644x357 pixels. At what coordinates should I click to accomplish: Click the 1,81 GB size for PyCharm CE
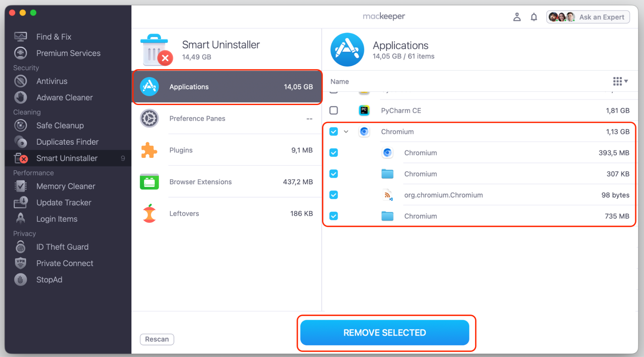pyautogui.click(x=618, y=111)
